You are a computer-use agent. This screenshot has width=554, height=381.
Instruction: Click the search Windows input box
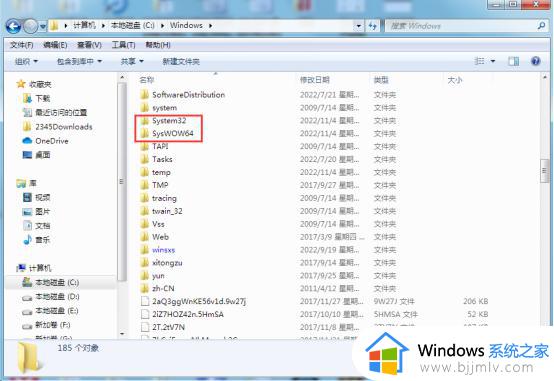(x=460, y=26)
